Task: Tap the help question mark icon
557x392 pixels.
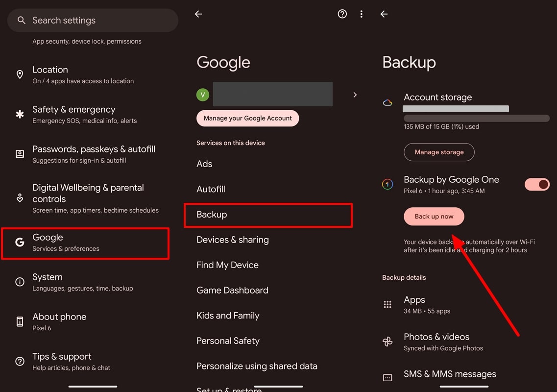Action: point(342,14)
